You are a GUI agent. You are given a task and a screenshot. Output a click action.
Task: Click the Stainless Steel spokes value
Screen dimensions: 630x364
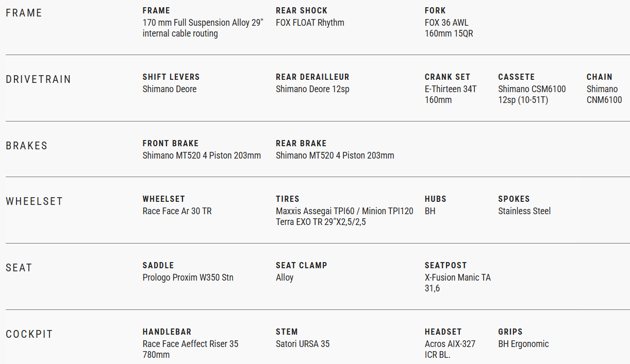(524, 211)
